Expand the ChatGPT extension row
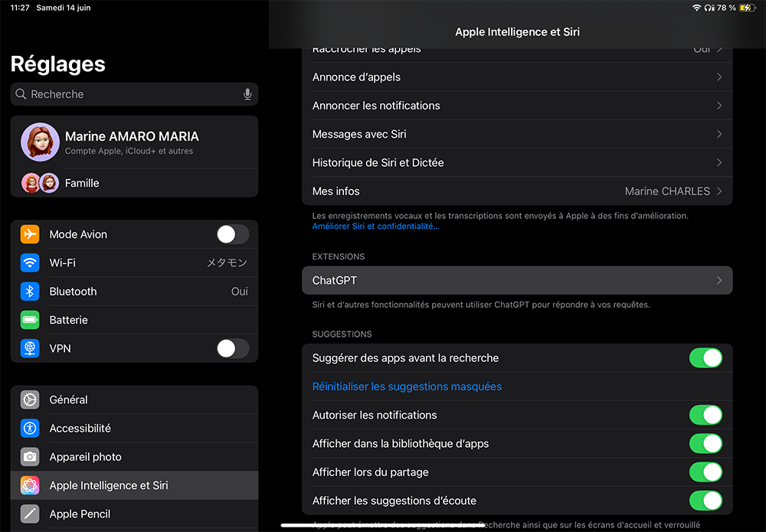 (x=517, y=280)
